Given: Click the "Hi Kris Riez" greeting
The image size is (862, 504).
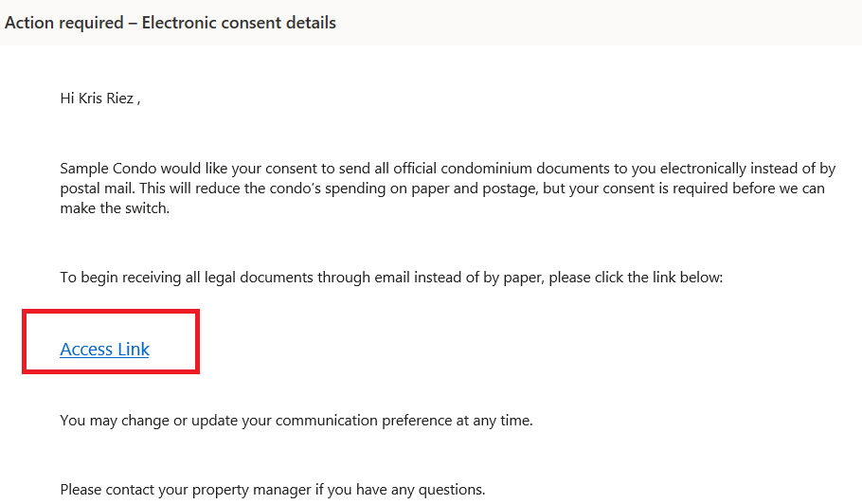Looking at the screenshot, I should tap(99, 99).
